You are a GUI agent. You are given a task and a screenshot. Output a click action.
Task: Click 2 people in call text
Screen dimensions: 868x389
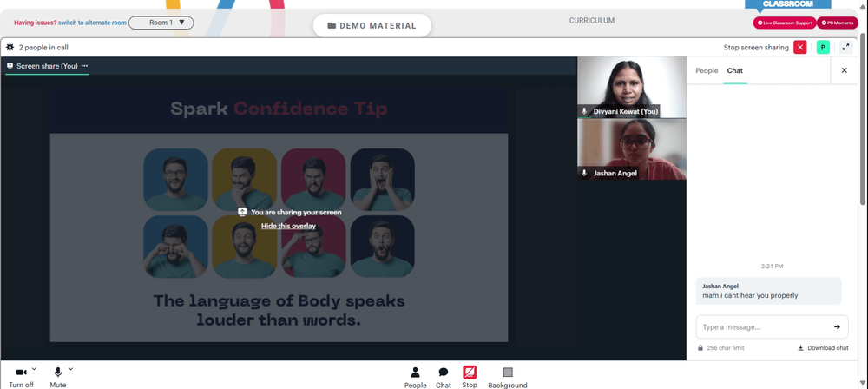[x=43, y=48]
